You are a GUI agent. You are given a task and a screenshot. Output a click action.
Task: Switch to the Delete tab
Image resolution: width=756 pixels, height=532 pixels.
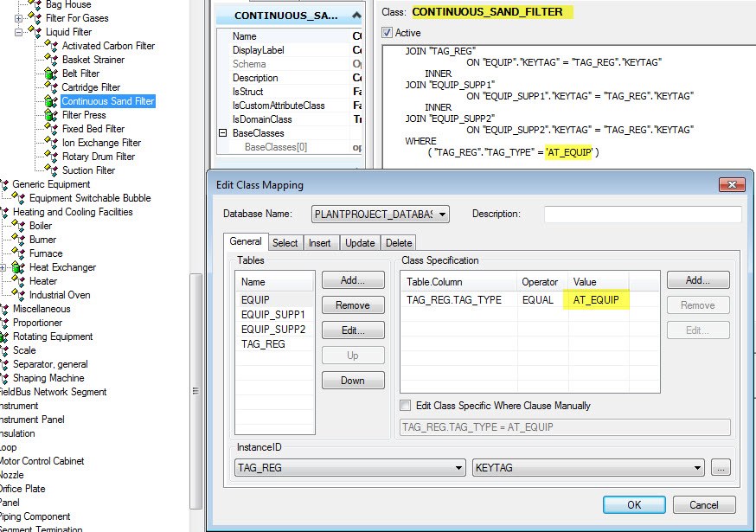point(399,243)
